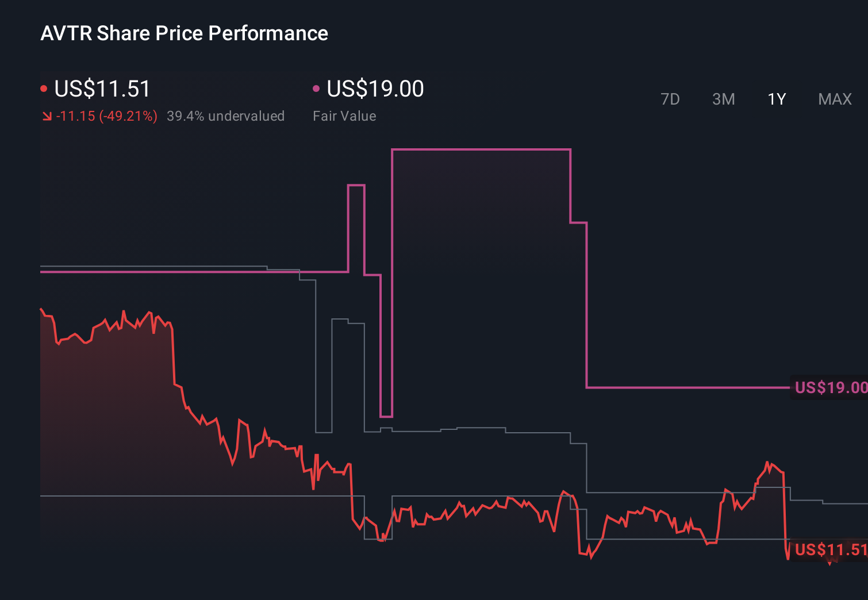Click the narrow pink fair value spike
This screenshot has height=600, width=868.
[x=356, y=185]
